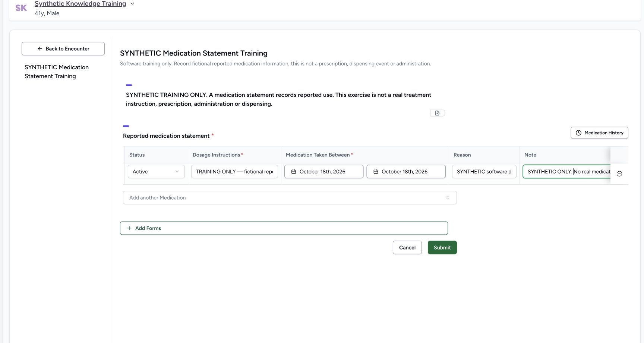Click the Dosage Instructions field
644x343 pixels.
(x=234, y=172)
